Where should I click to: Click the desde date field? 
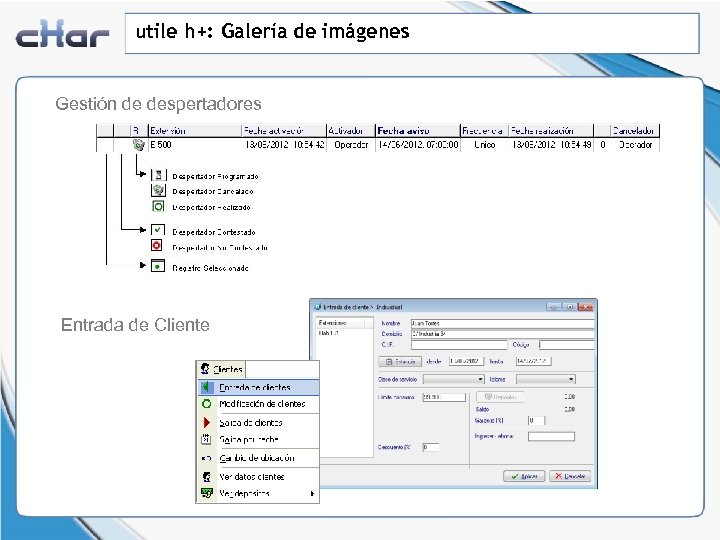466,361
